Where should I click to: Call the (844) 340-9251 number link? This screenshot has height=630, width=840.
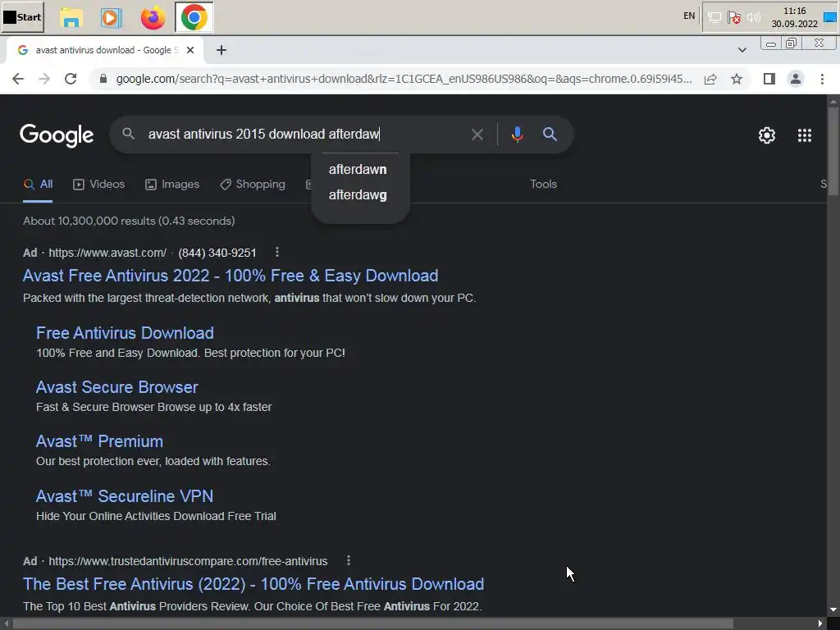click(x=217, y=253)
